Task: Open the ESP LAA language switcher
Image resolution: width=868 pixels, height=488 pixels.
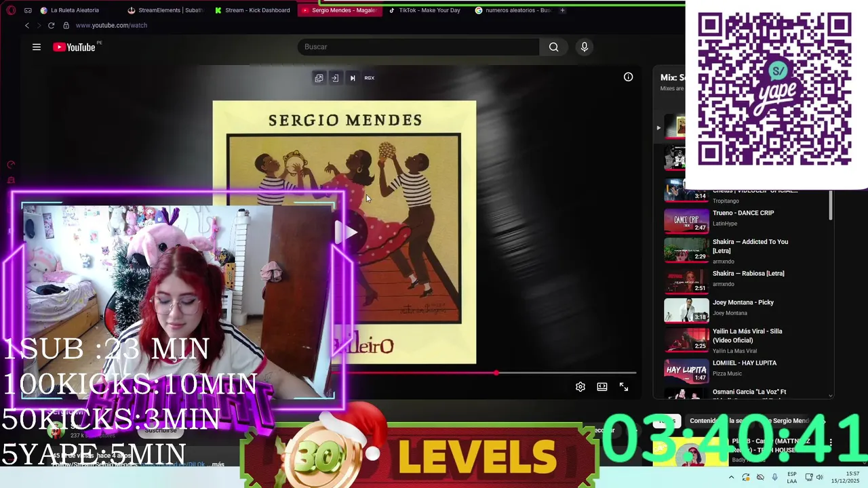Action: pos(792,477)
